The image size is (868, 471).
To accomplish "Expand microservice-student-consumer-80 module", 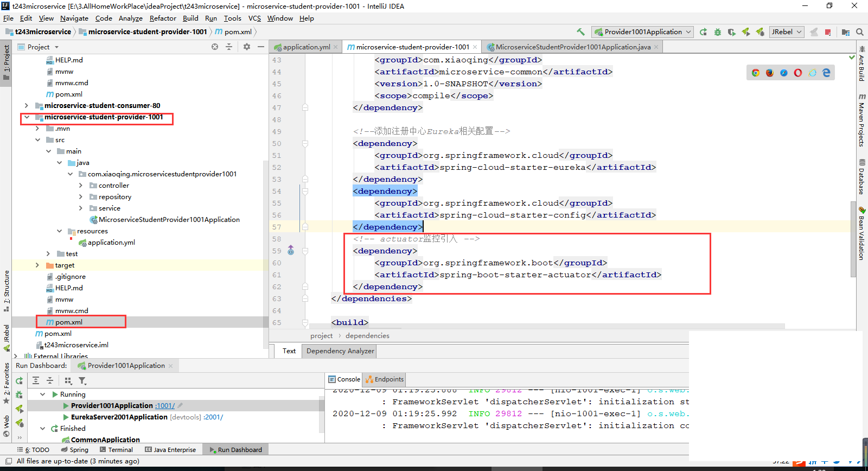I will pos(26,106).
